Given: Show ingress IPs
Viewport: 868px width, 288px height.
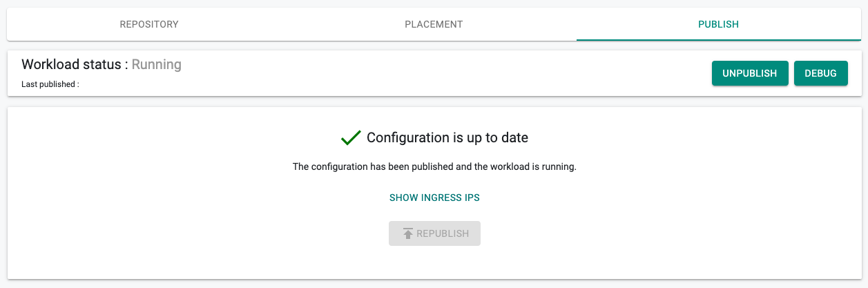Looking at the screenshot, I should point(434,198).
